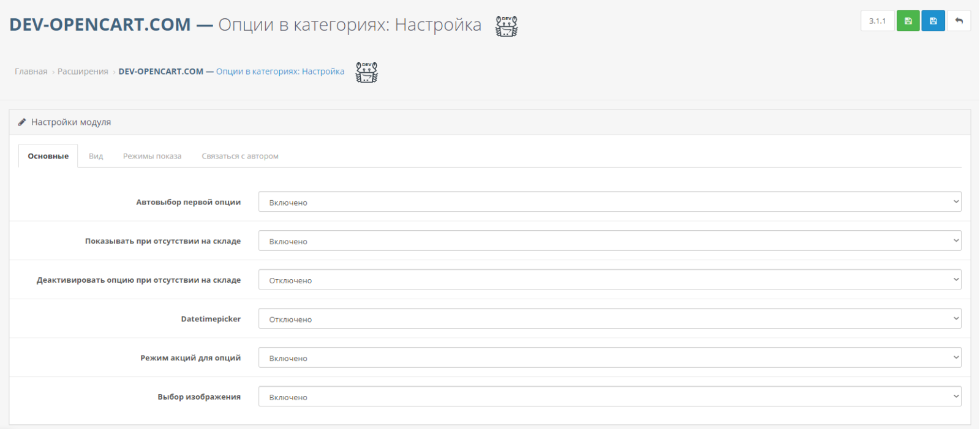Click pencil icon by Настройки модуля
Screen dimensions: 980x429
pos(22,122)
